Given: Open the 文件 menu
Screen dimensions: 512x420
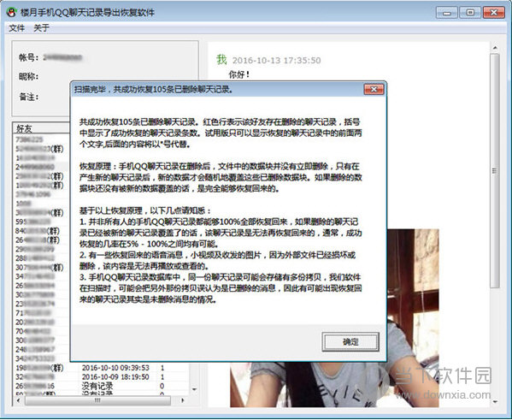Looking at the screenshot, I should pyautogui.click(x=17, y=28).
